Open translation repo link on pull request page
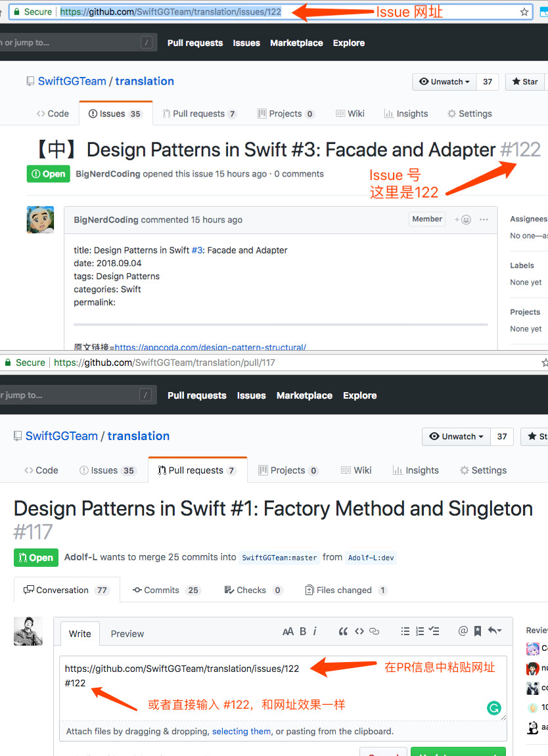548x756 pixels. [139, 436]
